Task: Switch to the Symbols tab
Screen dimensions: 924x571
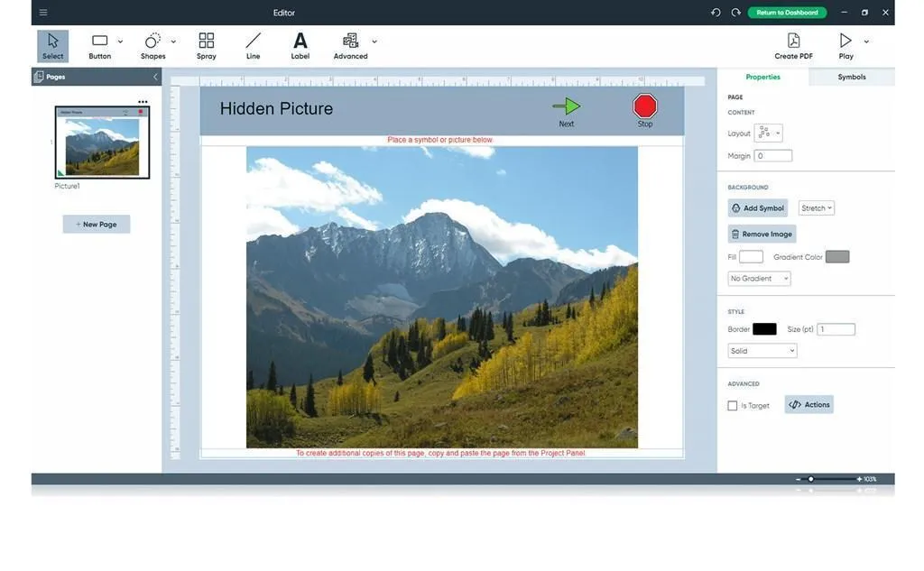Action: 851,78
